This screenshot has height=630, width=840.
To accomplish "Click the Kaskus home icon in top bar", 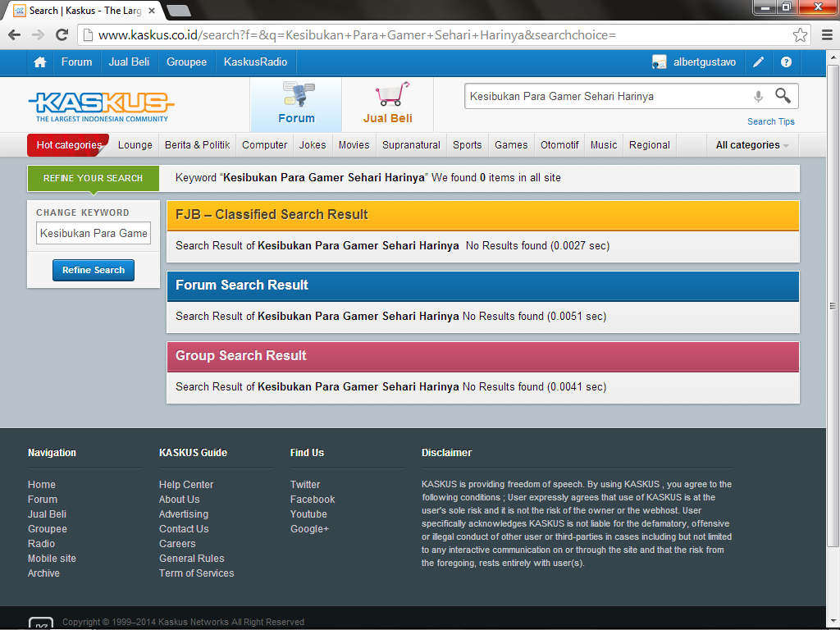I will [x=39, y=62].
